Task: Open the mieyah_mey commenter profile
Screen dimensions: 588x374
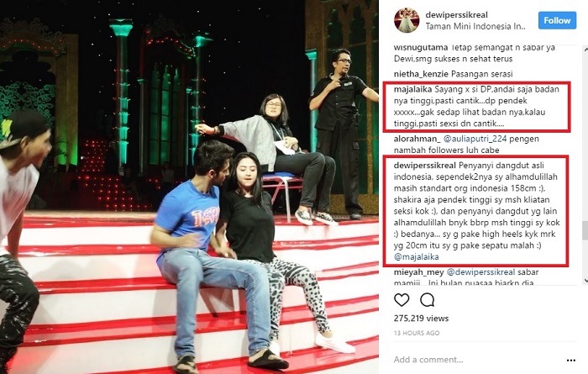Action: coord(419,272)
